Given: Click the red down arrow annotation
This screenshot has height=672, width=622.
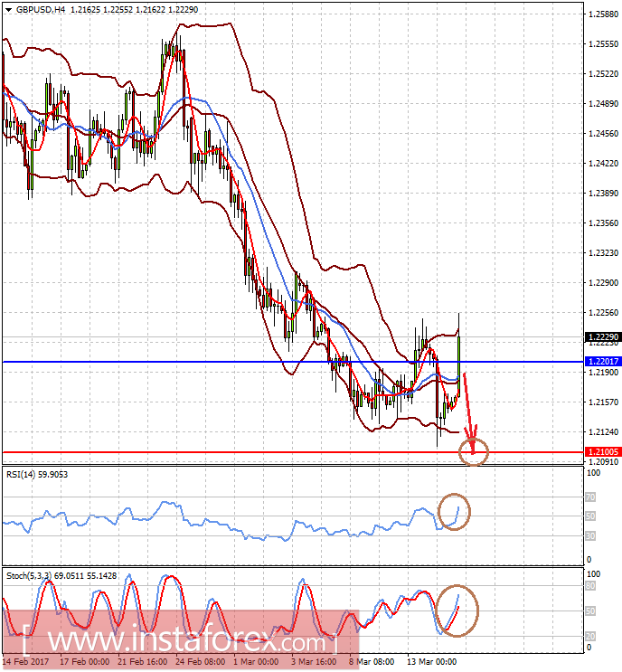Looking at the screenshot, I should tap(470, 412).
